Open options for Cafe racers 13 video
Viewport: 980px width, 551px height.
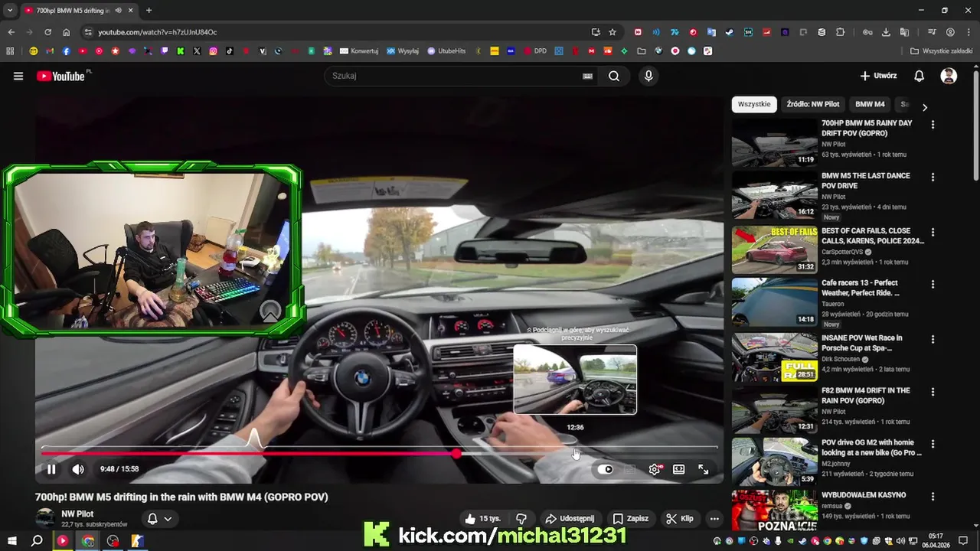933,284
